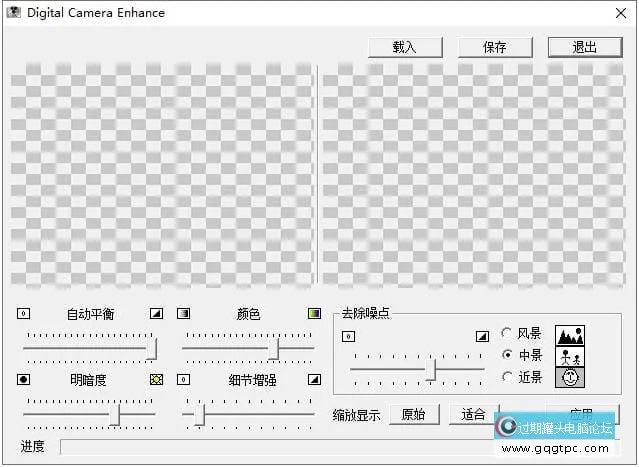
Task: Click the 颜色 slider handle
Action: [x=274, y=349]
